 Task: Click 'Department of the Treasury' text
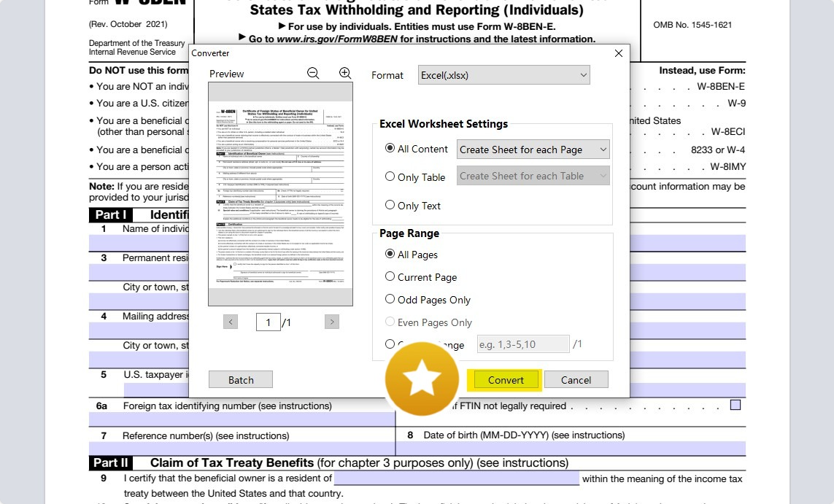(136, 43)
